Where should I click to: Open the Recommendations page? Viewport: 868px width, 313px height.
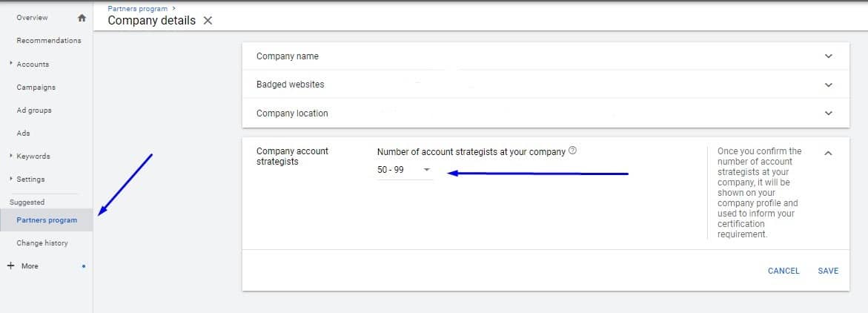tap(49, 41)
